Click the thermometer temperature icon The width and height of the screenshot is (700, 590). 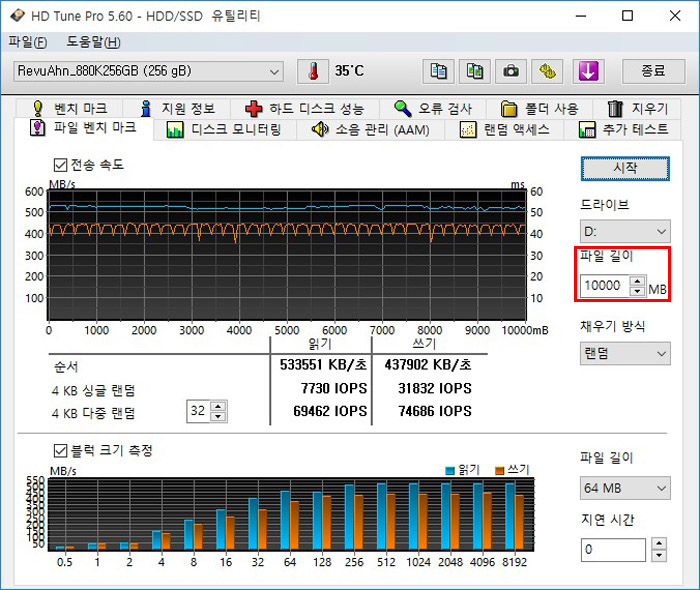[312, 71]
